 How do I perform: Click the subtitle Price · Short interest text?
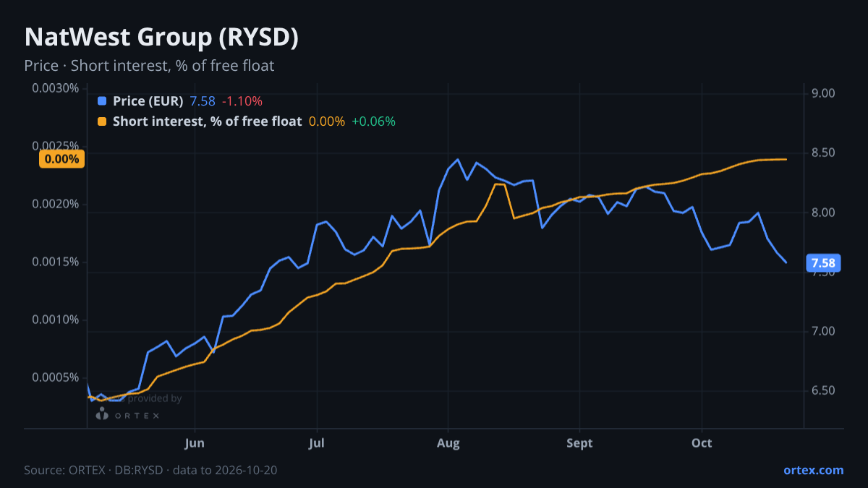pos(149,66)
